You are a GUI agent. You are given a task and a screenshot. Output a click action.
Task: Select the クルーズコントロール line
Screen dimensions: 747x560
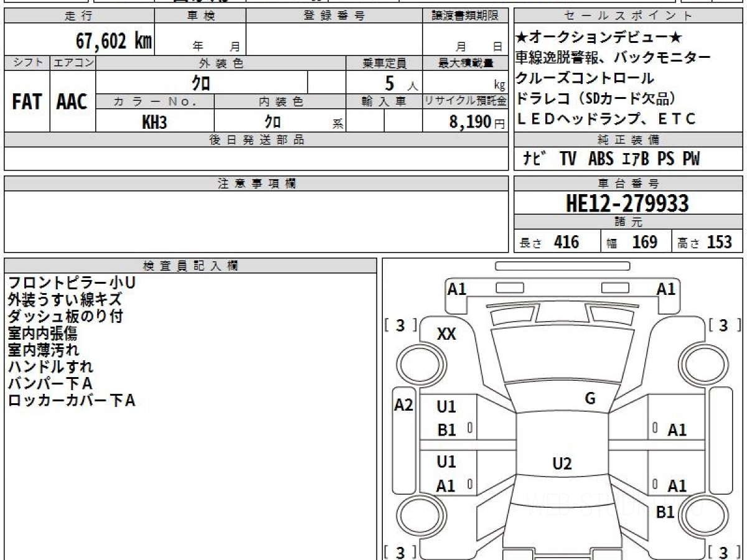click(x=585, y=78)
